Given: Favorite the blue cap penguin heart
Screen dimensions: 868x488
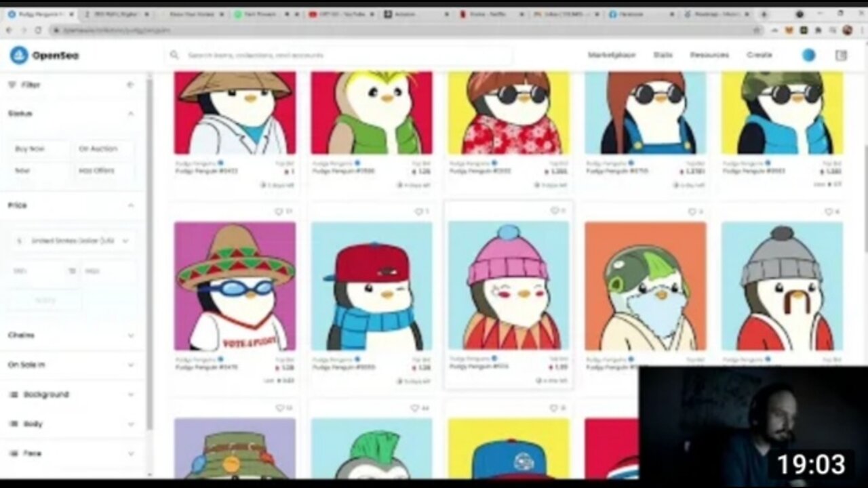Looking at the screenshot, I should click(x=553, y=408).
